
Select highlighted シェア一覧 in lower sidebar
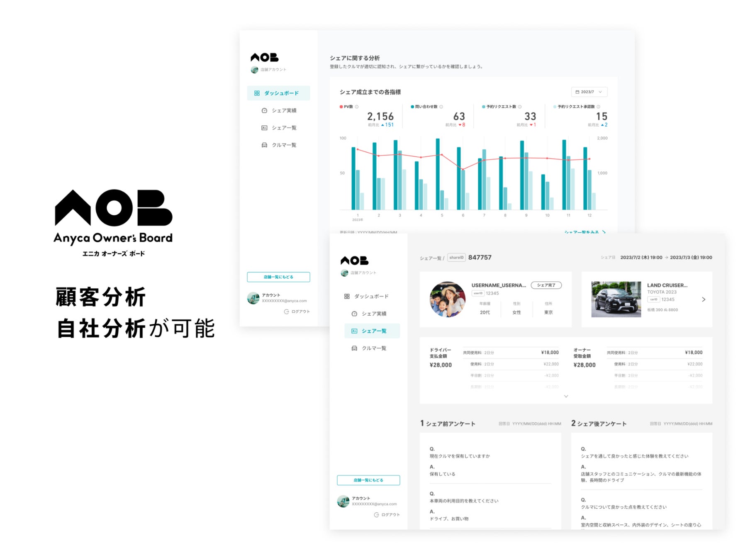coord(372,331)
